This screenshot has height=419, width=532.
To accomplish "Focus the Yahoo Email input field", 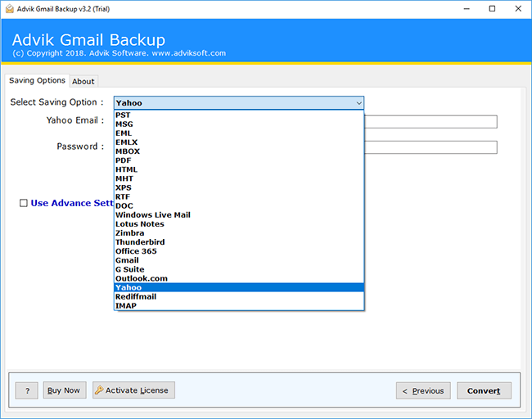I will [431, 122].
